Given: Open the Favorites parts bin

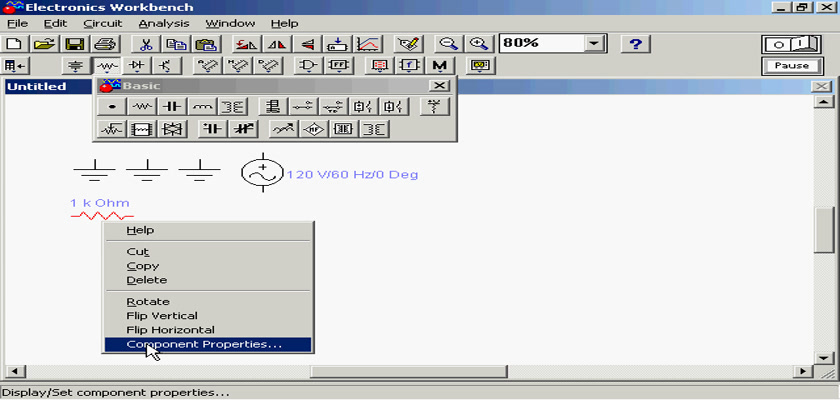Looking at the screenshot, I should (15, 66).
